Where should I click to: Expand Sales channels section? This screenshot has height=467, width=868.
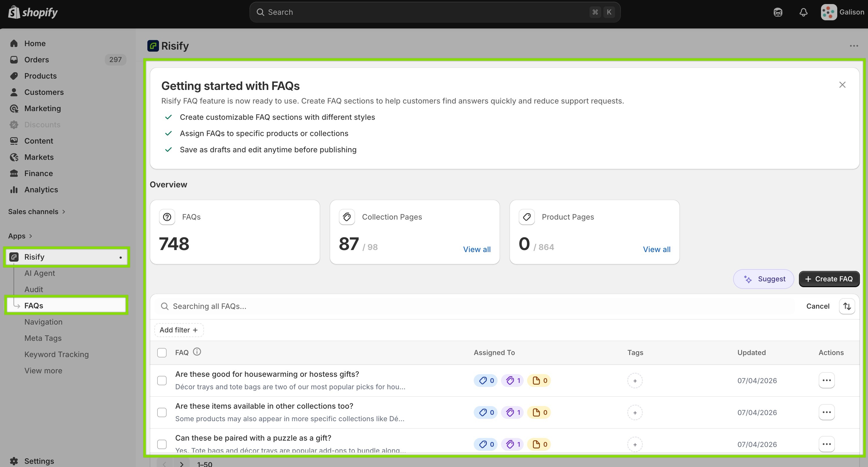point(36,211)
